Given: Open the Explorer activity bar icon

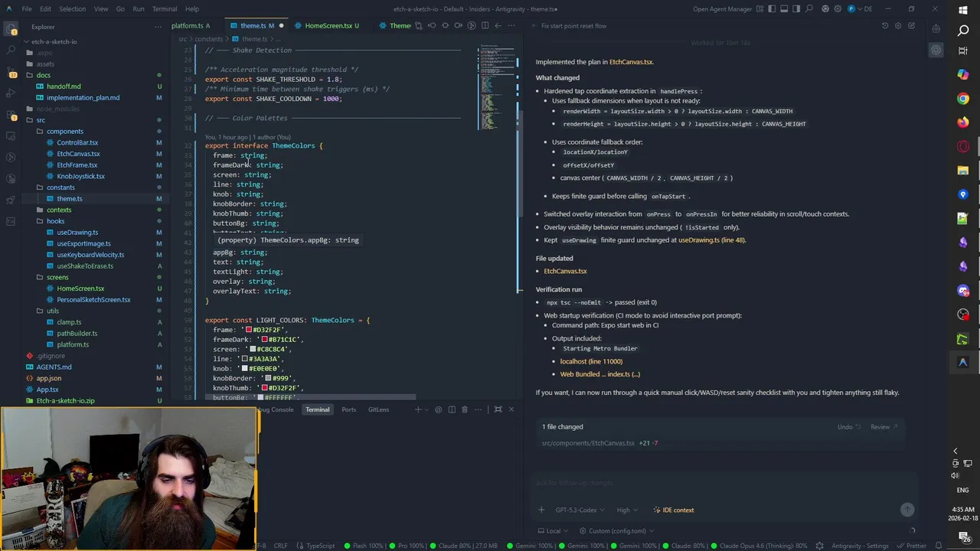Looking at the screenshot, I should 11,30.
